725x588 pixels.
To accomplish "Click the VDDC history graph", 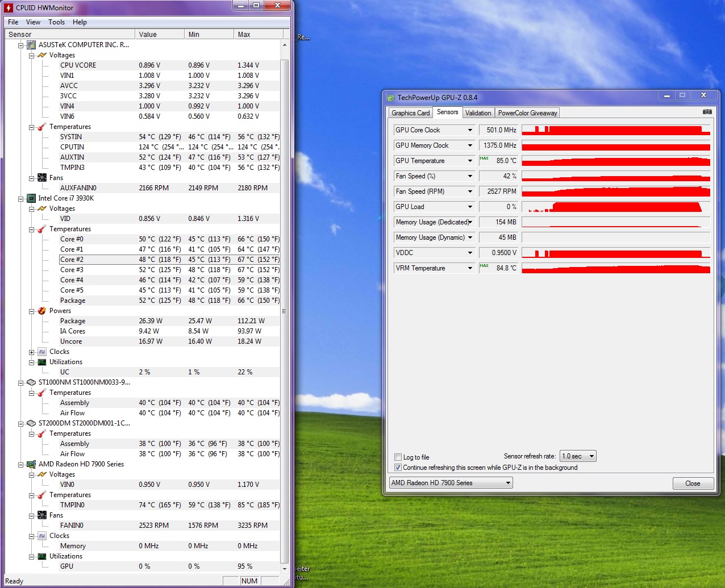I will point(616,253).
